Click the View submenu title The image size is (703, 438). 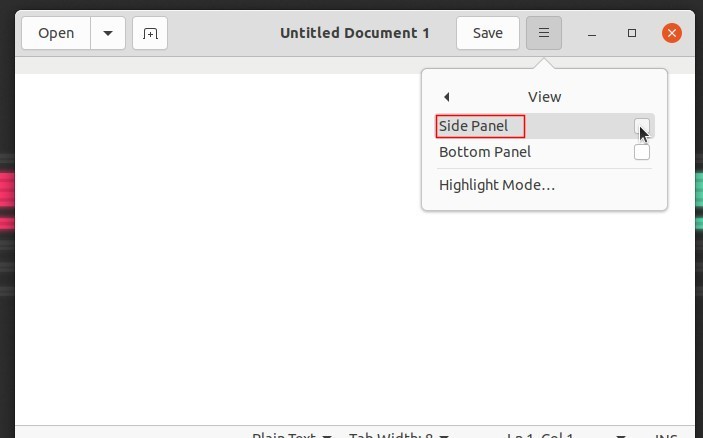coord(544,97)
